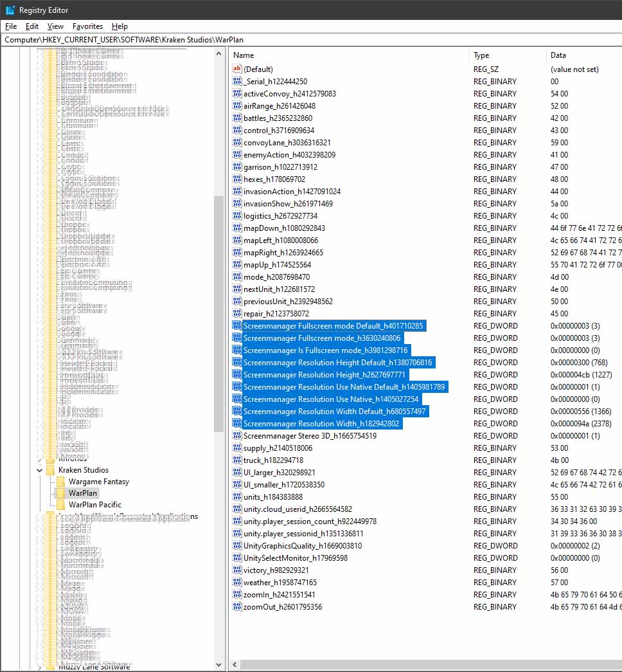Viewport: 622px width, 672px height.
Task: Open the Favorites menu
Action: pyautogui.click(x=87, y=26)
